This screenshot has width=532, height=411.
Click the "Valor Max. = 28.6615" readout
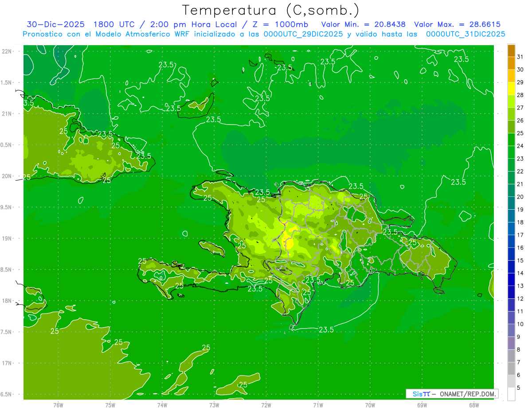tap(458, 24)
